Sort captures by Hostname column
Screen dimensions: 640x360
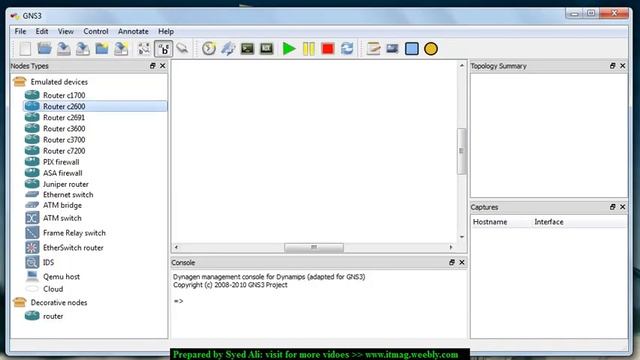[501, 222]
